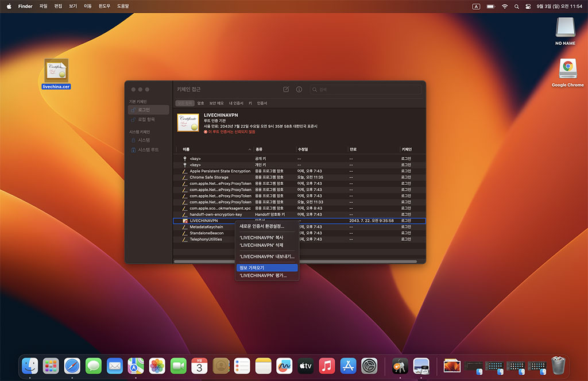
Task: Open Notes from the Dock
Action: pyautogui.click(x=263, y=365)
